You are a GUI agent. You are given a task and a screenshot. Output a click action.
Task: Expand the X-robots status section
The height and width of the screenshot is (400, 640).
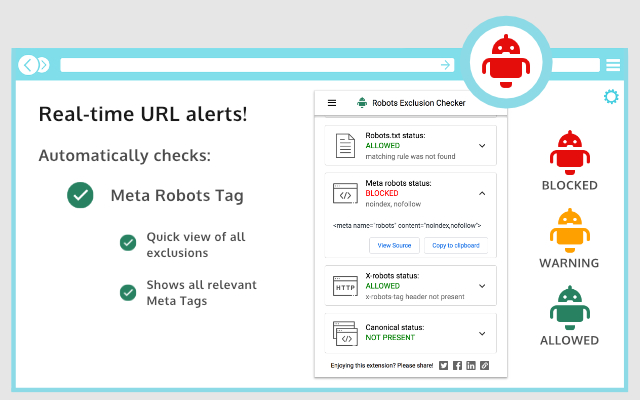(x=481, y=284)
